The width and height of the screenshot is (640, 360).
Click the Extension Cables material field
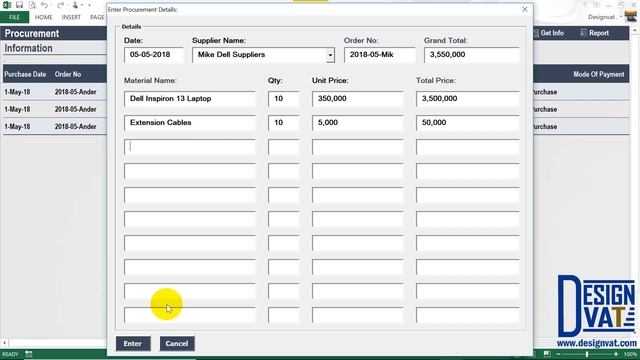coord(190,123)
